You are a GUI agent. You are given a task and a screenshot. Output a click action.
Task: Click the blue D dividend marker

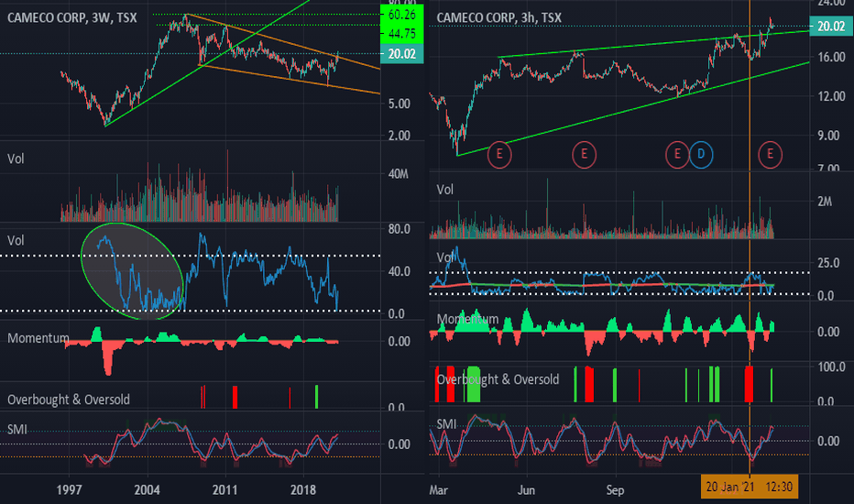click(701, 154)
